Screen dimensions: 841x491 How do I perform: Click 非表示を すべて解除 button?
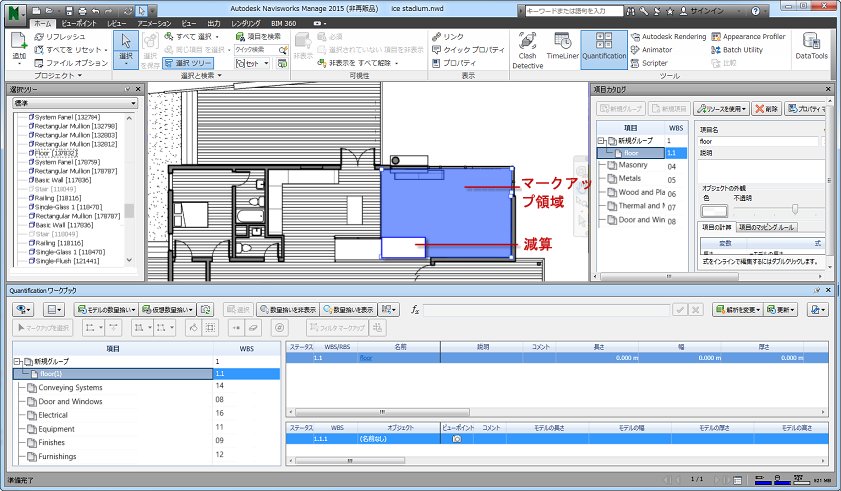359,63
